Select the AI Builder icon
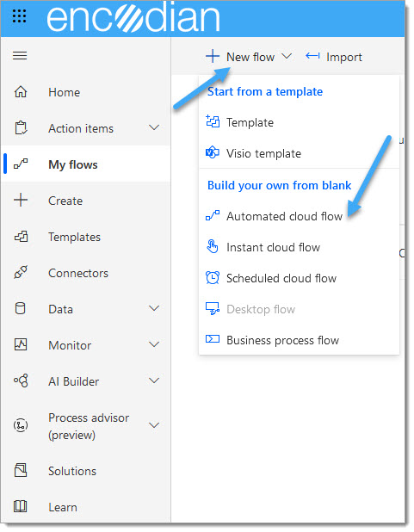The height and width of the screenshot is (532, 414). (21, 380)
